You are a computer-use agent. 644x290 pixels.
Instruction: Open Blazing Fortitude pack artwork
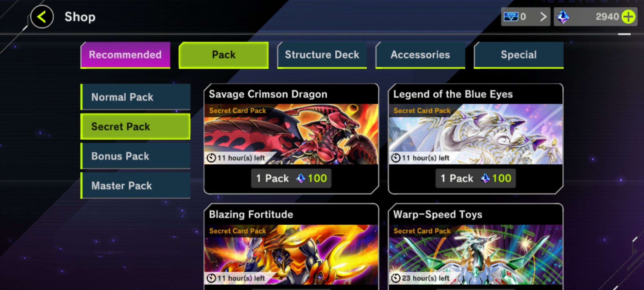click(291, 255)
